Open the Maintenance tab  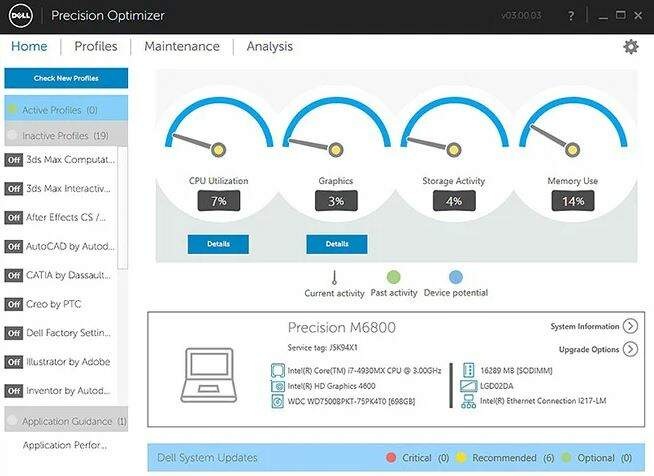tap(182, 46)
